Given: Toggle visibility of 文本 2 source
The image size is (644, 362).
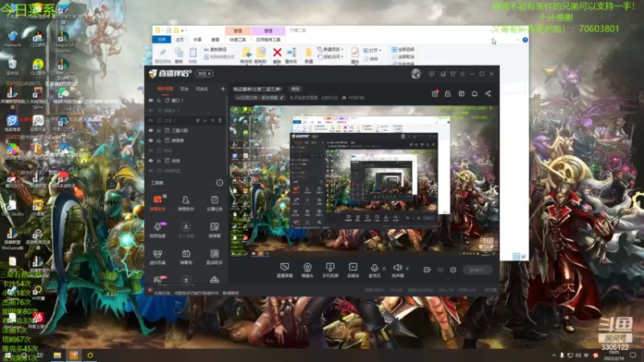Looking at the screenshot, I should click(x=151, y=120).
